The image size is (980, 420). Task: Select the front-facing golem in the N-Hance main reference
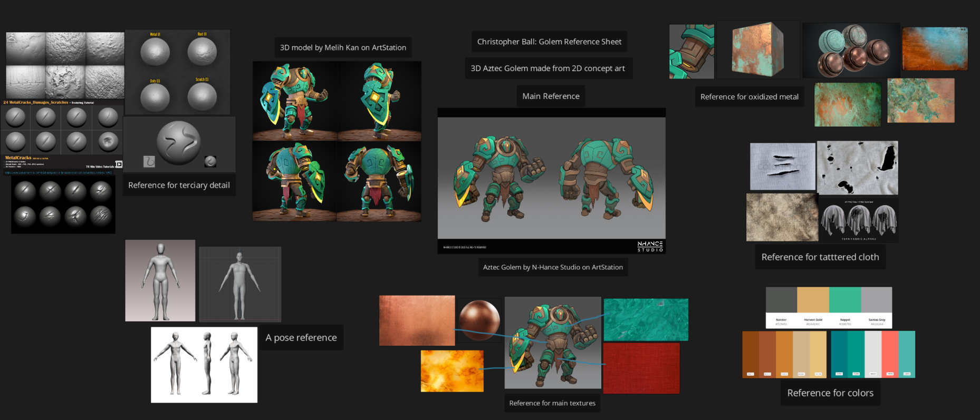pyautogui.click(x=499, y=178)
